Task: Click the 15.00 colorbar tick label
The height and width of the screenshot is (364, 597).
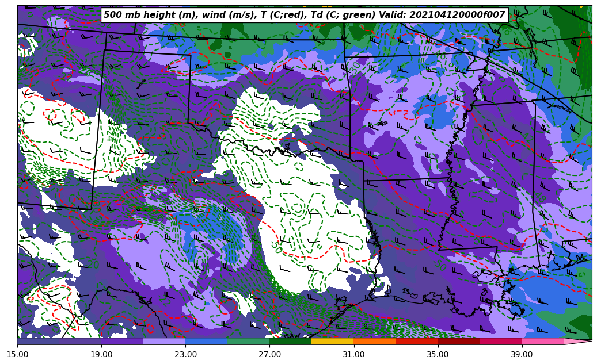Action: [x=17, y=354]
